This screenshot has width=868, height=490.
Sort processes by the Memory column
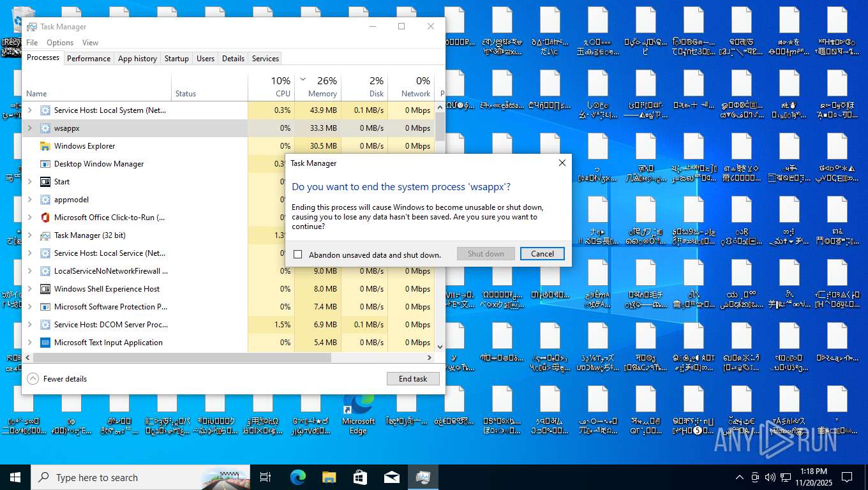(x=318, y=87)
